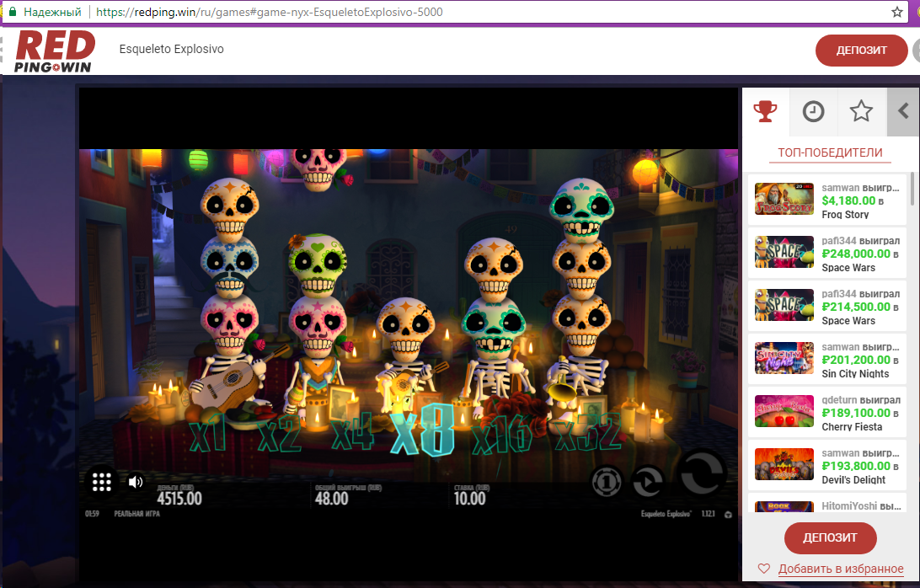Click the ₽193,800.00 win amount

click(856, 466)
